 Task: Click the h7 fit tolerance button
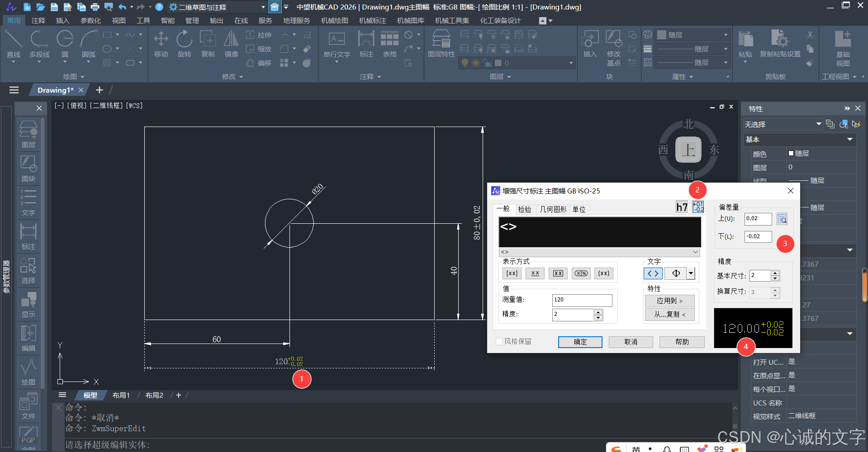(682, 207)
